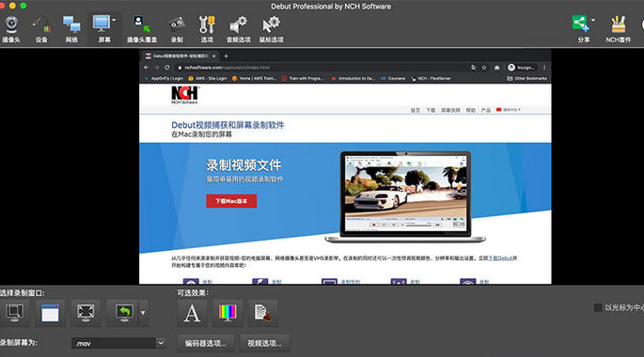Open a new browser tab with plus
Screen dimensions: 644x357
pyautogui.click(x=226, y=55)
